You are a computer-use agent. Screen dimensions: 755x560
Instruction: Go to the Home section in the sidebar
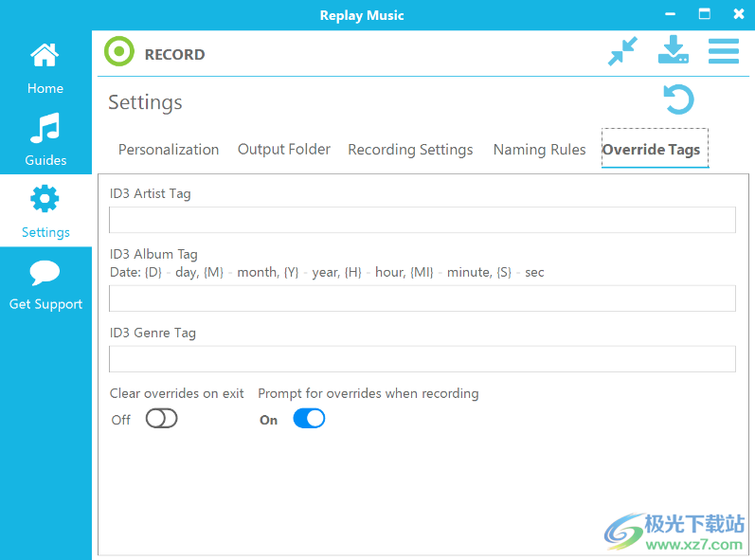[45, 68]
